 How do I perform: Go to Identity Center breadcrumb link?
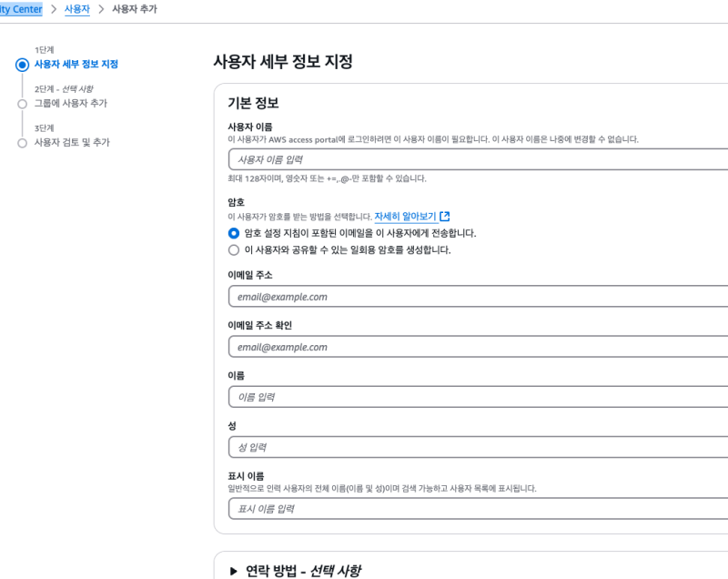coord(21,9)
